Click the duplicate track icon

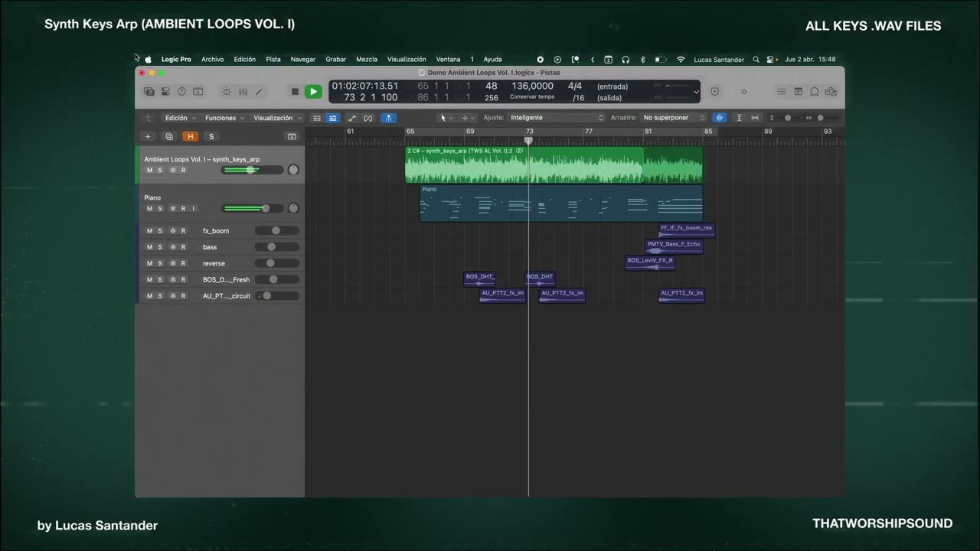pyautogui.click(x=169, y=136)
